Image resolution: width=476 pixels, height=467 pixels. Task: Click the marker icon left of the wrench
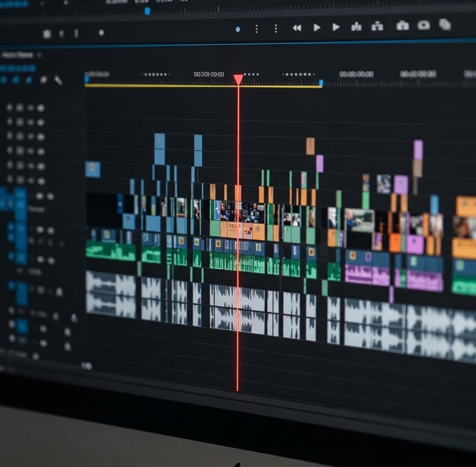click(44, 80)
